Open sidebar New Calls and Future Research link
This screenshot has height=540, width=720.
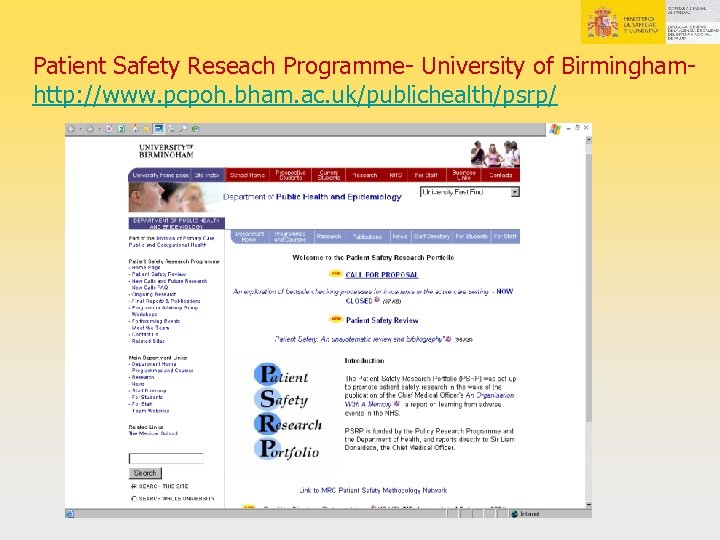click(x=169, y=281)
